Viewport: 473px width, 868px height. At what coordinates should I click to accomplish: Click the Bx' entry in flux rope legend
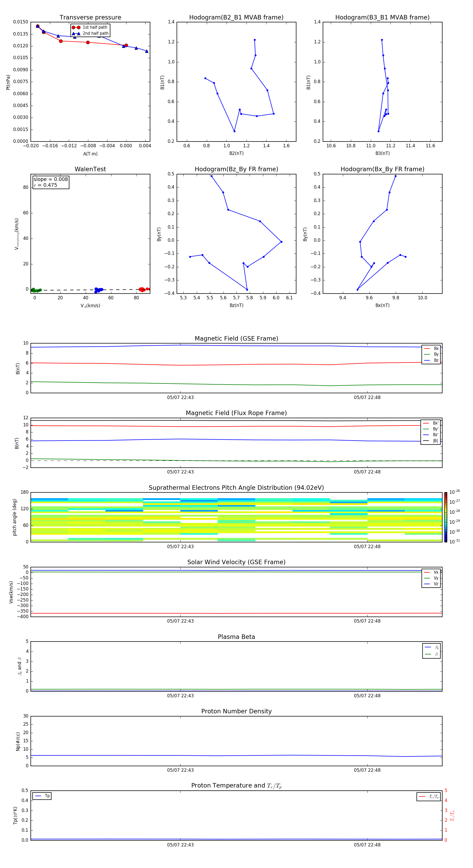click(x=431, y=423)
